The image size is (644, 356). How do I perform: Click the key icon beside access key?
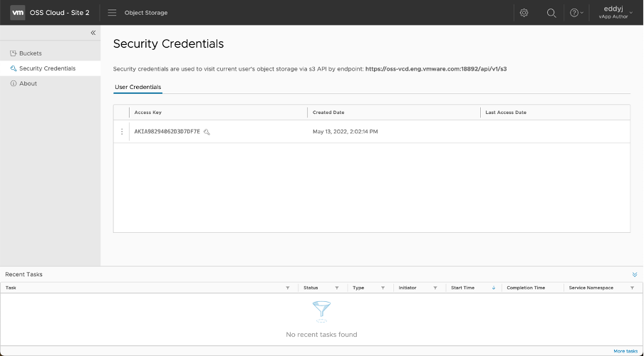[x=207, y=132]
